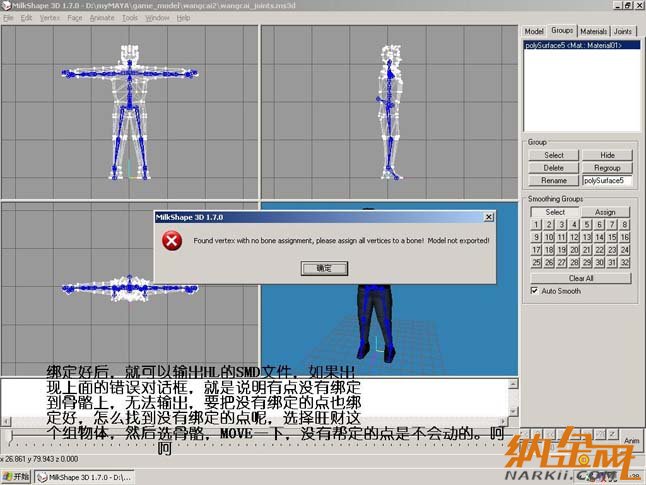This screenshot has height=485, width=646.
Task: Open the Face menu
Action: pos(75,18)
